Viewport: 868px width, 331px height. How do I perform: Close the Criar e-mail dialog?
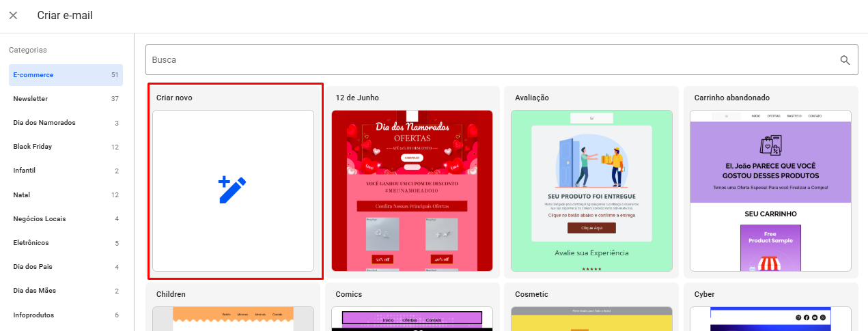coord(13,16)
